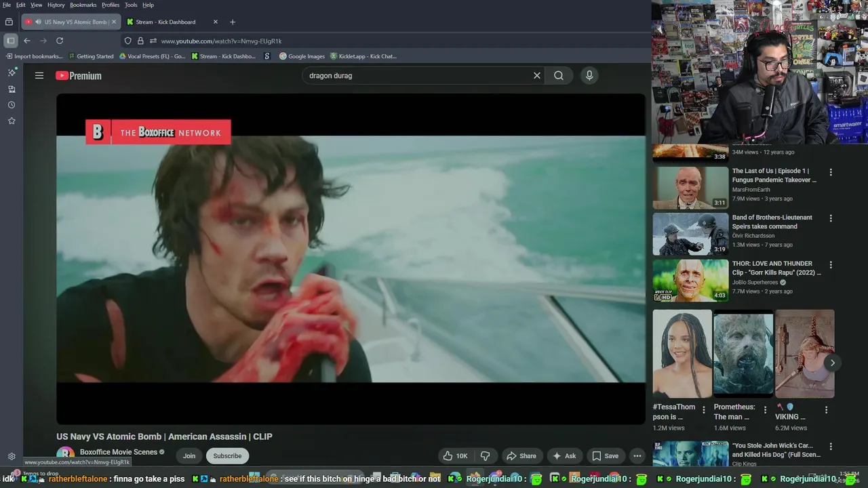Viewport: 868px width, 488px height.
Task: Open the Ask AI button
Action: pos(564,456)
